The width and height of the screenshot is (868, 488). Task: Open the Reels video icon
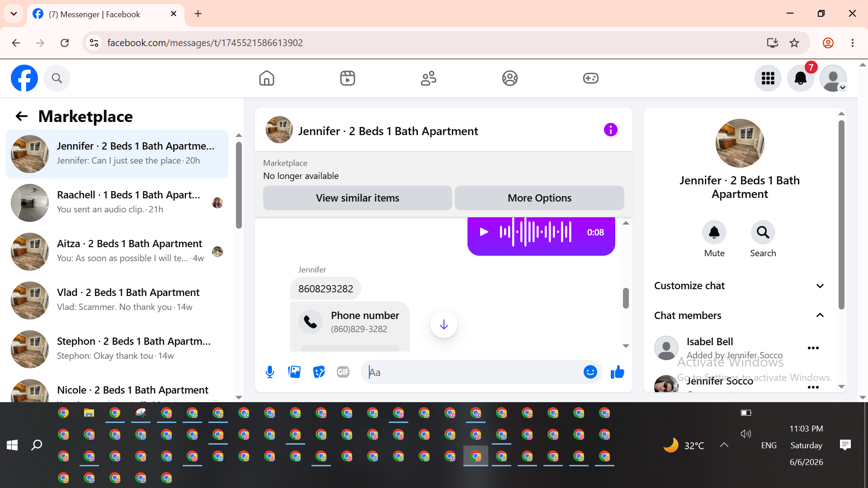coord(348,78)
